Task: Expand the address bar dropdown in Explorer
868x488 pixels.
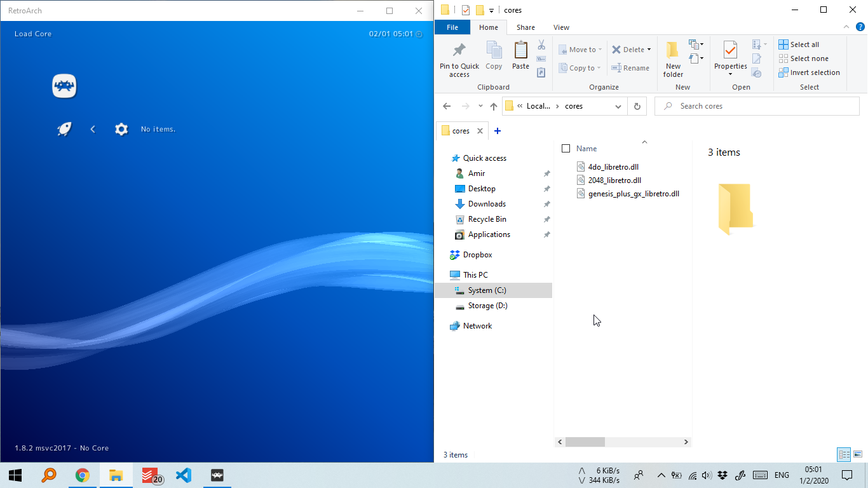Action: point(618,106)
